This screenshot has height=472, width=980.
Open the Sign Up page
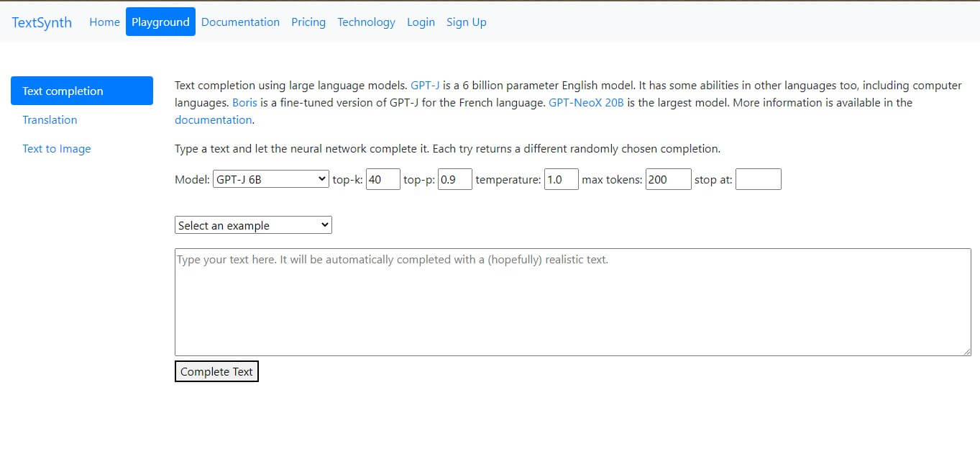click(x=466, y=22)
